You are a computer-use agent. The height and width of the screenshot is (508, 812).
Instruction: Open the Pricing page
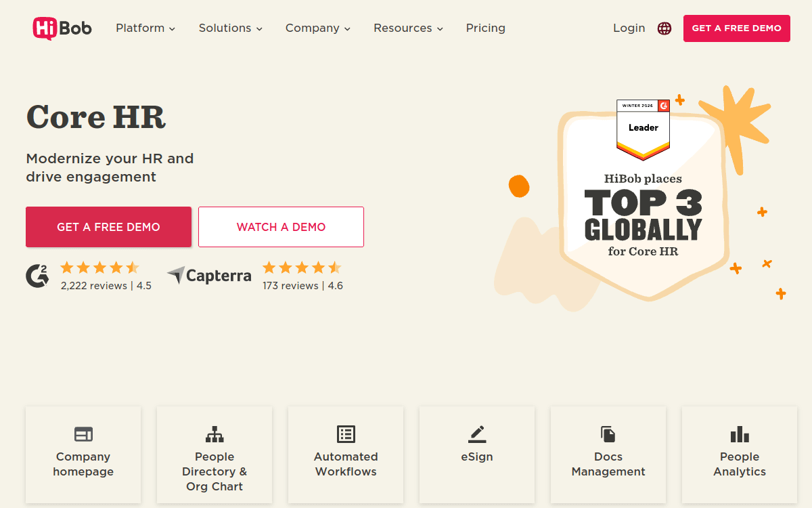pos(486,28)
